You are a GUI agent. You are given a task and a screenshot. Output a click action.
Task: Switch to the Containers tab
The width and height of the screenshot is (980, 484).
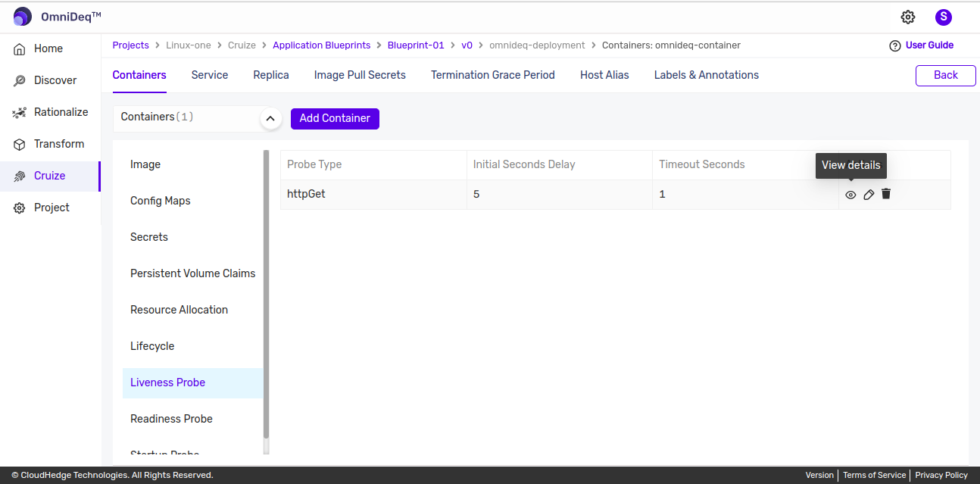[x=139, y=75]
